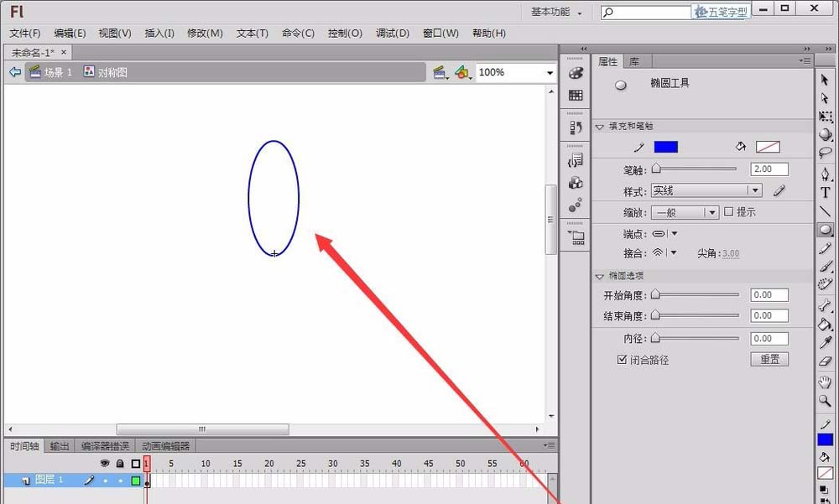This screenshot has height=504, width=839.
Task: Click the back arrow to parent scene
Action: click(15, 71)
